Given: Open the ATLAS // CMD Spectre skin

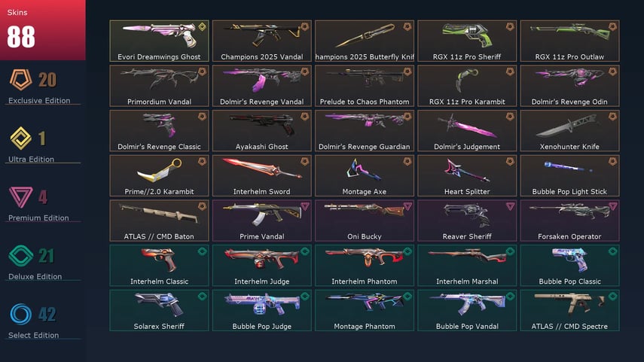Looking at the screenshot, I should (569, 310).
